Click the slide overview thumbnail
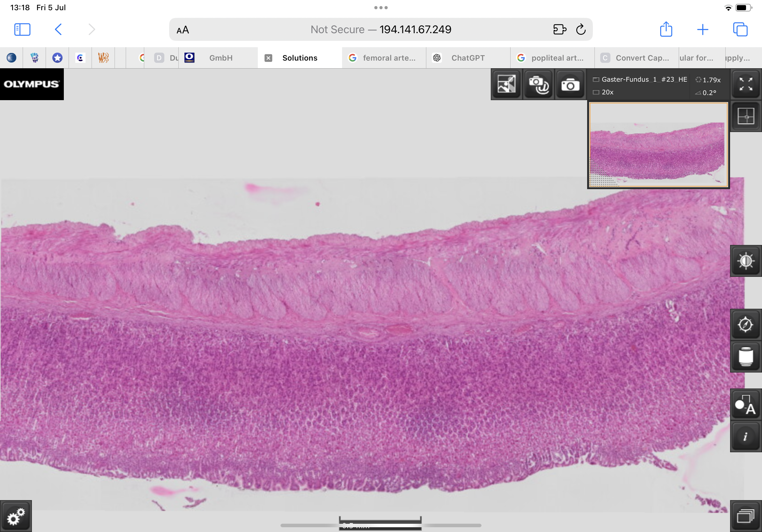 point(658,145)
